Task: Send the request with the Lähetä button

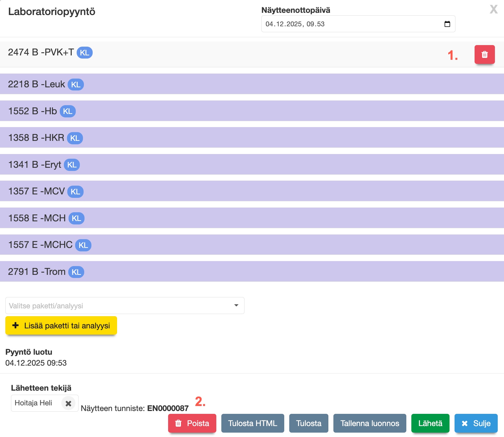Action: pyautogui.click(x=430, y=423)
